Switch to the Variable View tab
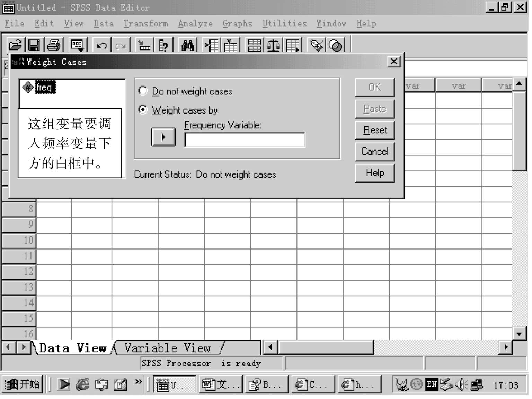The width and height of the screenshot is (532, 399). coord(168,348)
